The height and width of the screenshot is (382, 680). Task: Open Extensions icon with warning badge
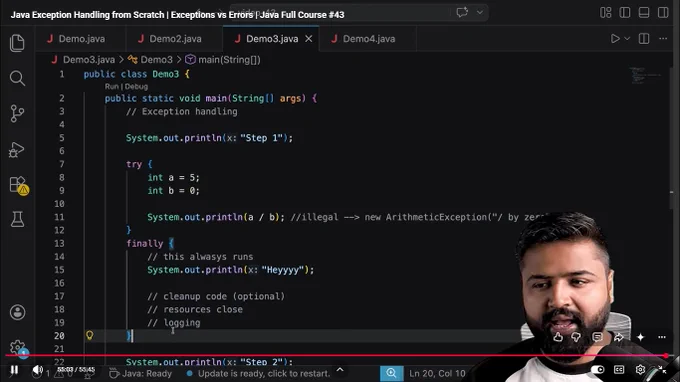(x=18, y=185)
